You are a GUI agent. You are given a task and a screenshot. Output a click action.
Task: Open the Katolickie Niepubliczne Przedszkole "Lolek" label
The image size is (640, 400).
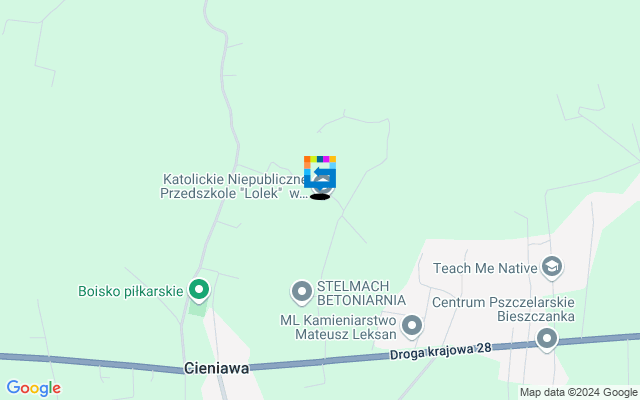234,186
